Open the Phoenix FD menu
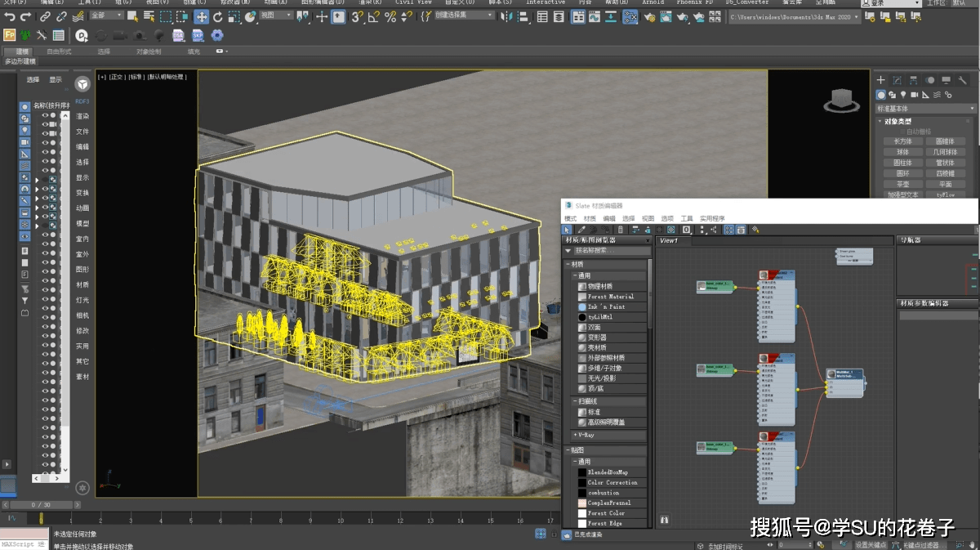980x550 pixels. point(695,2)
